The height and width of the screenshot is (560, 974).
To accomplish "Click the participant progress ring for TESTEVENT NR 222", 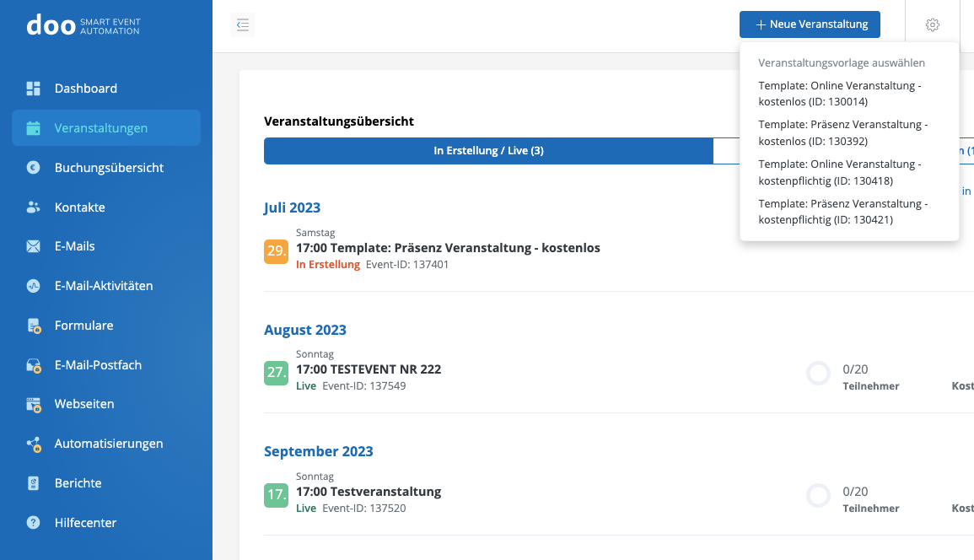I will 818,374.
